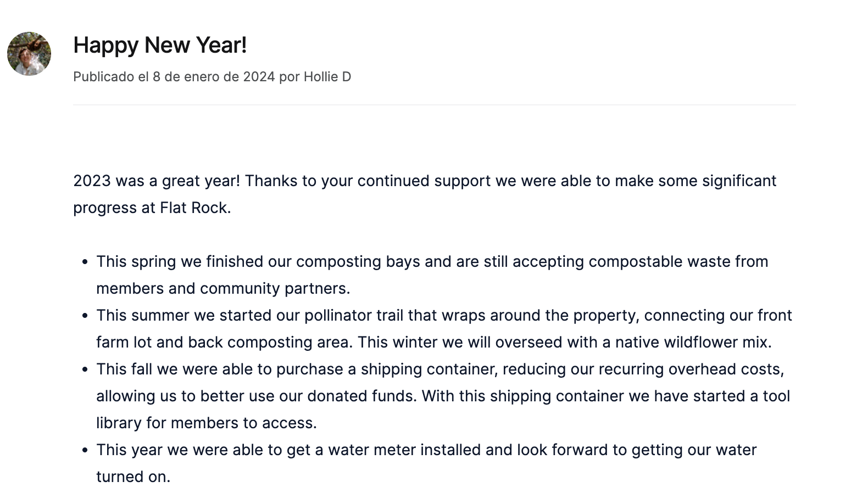
Task: Click the final line 'turned on.'
Action: click(133, 477)
